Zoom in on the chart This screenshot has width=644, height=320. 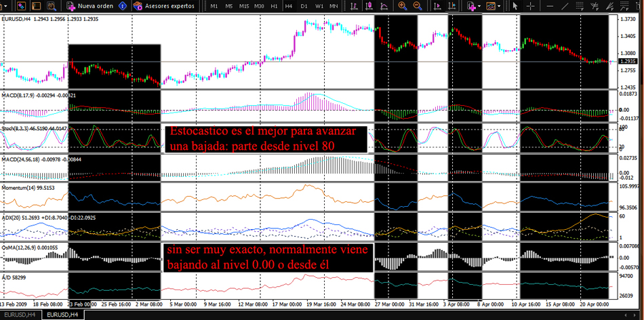coord(403,5)
